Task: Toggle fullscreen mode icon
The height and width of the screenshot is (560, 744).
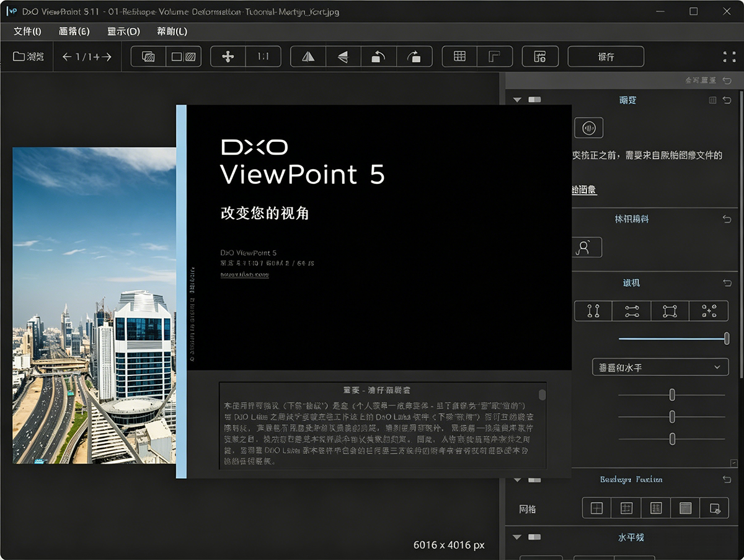Action: pyautogui.click(x=729, y=57)
